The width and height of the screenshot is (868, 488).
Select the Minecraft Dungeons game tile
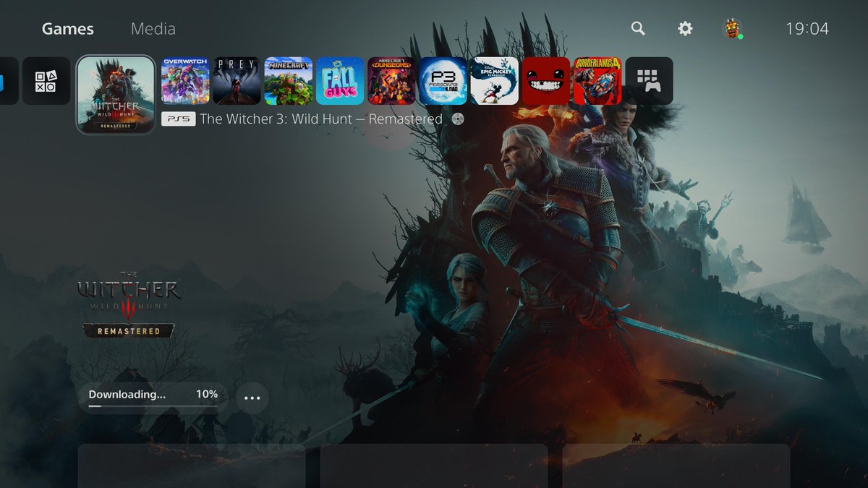click(x=391, y=81)
